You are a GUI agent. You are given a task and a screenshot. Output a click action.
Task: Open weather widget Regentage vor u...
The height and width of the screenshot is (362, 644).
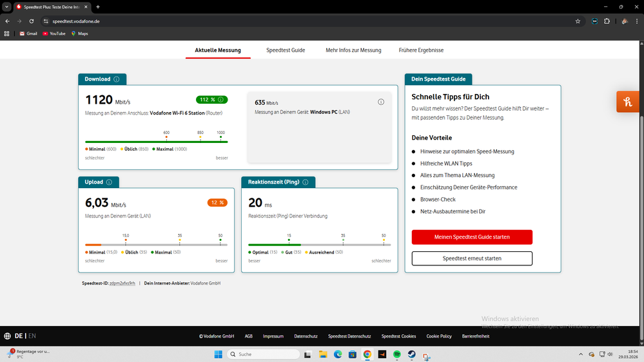coord(28,354)
